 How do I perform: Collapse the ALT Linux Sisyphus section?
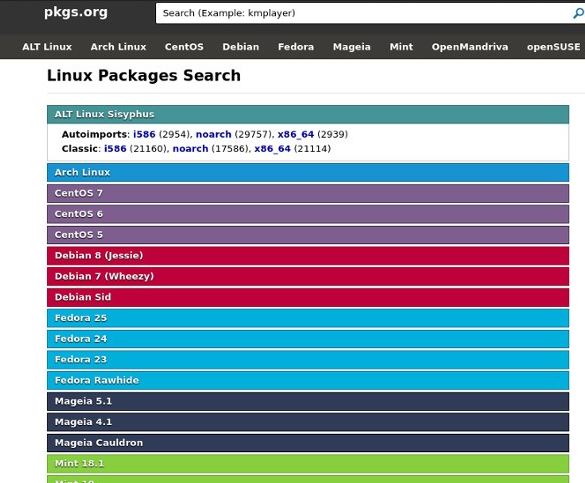308,114
